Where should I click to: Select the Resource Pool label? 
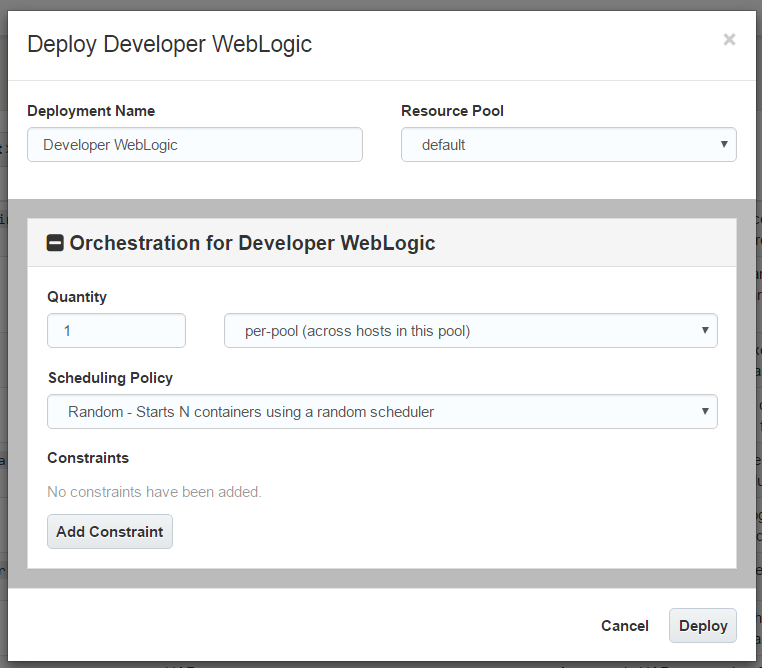pyautogui.click(x=452, y=111)
